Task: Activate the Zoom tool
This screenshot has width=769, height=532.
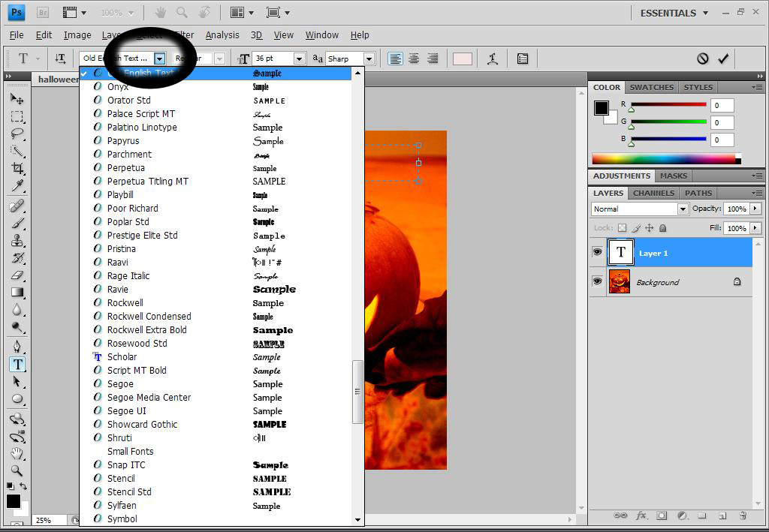Action: 18,470
